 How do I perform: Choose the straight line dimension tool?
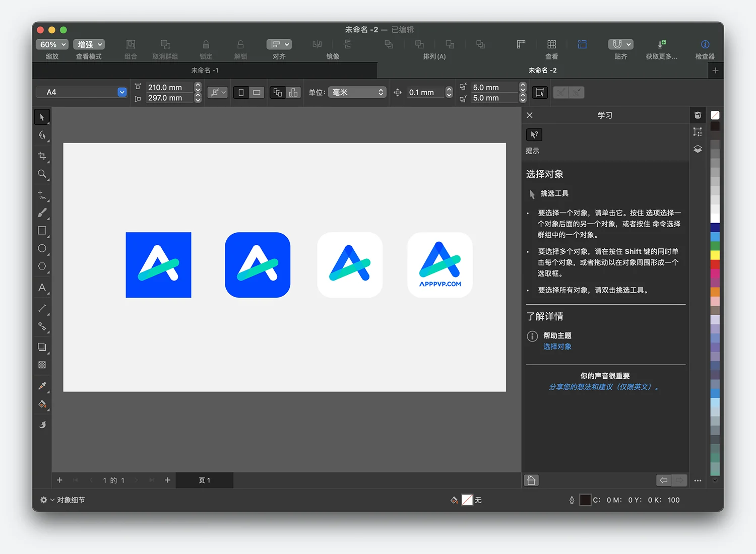[42, 308]
